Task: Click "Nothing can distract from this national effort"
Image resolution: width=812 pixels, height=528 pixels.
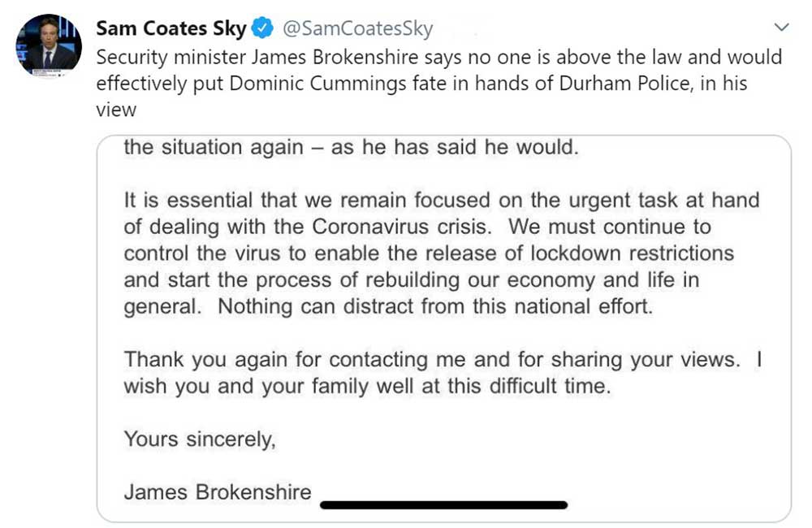Action: tap(435, 307)
